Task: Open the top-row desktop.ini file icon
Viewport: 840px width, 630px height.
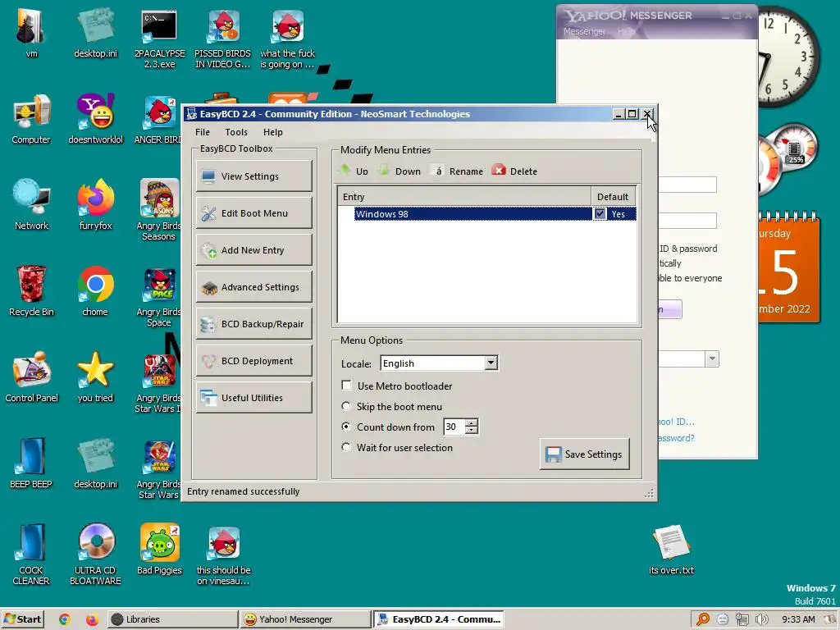Action: pos(95,33)
